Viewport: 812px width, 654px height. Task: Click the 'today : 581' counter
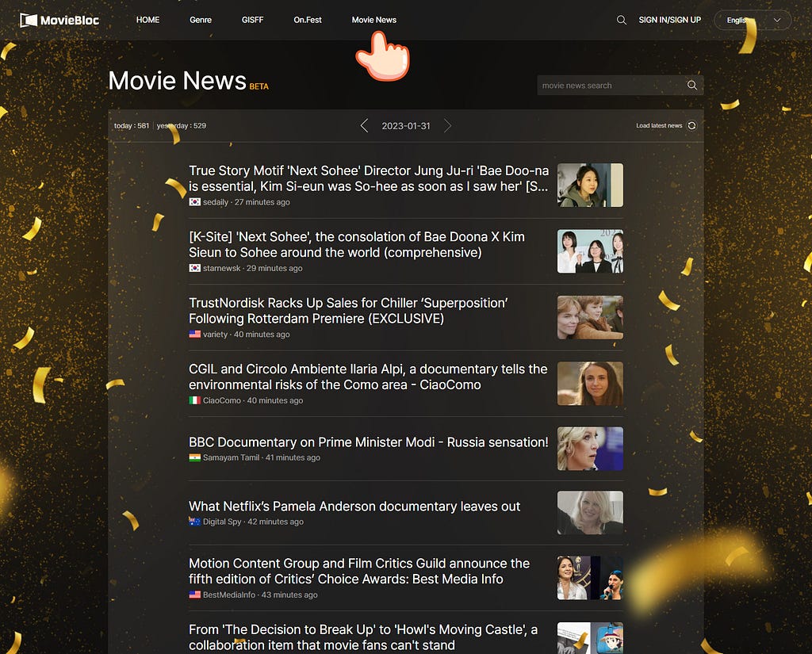pyautogui.click(x=132, y=126)
